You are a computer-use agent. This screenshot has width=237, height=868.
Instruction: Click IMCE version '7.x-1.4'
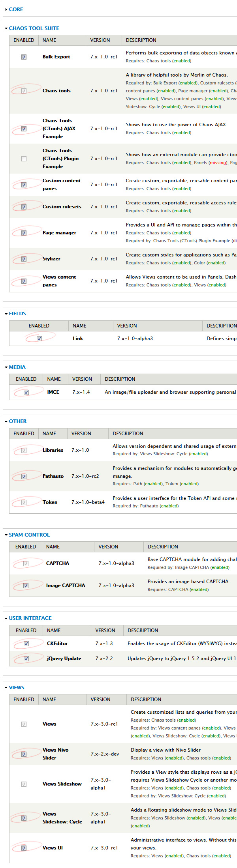point(81,392)
